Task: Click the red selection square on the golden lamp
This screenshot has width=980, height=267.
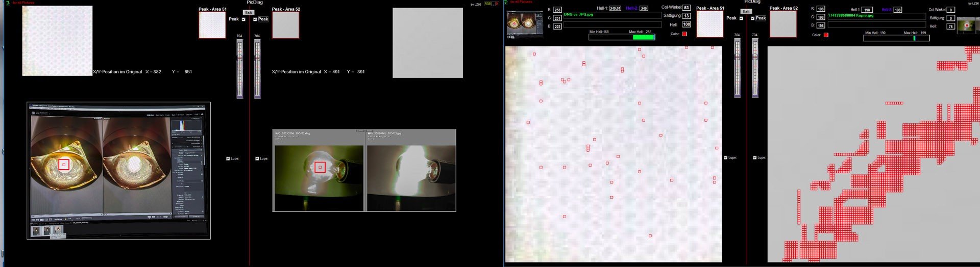Action: click(64, 165)
